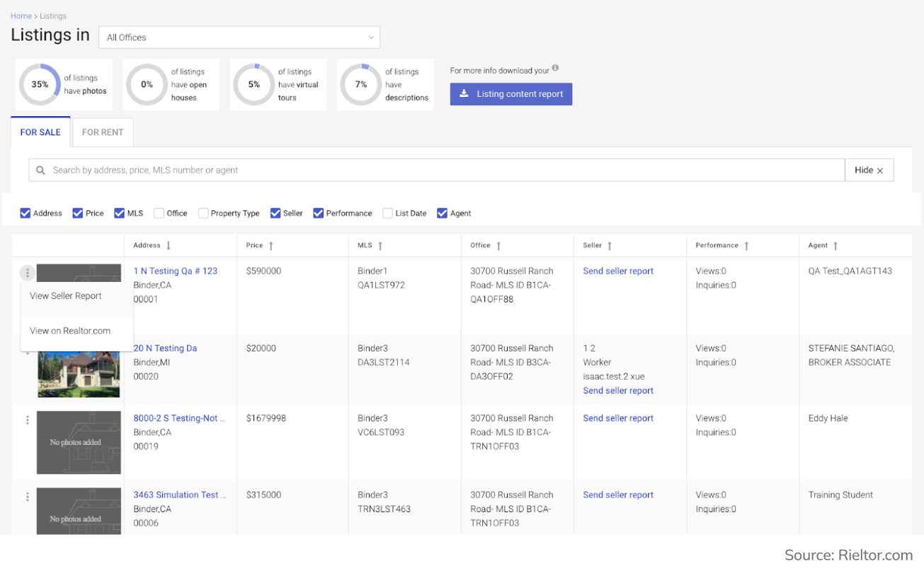Click the Address column sort arrow

pyautogui.click(x=169, y=246)
